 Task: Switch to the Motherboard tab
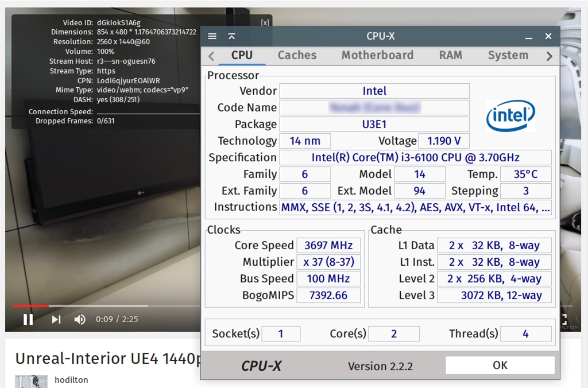[377, 56]
